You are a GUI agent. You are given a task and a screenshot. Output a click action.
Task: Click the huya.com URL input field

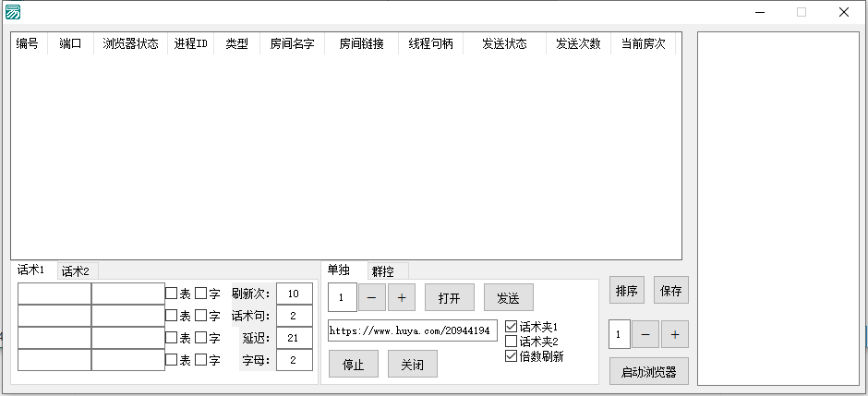click(412, 330)
